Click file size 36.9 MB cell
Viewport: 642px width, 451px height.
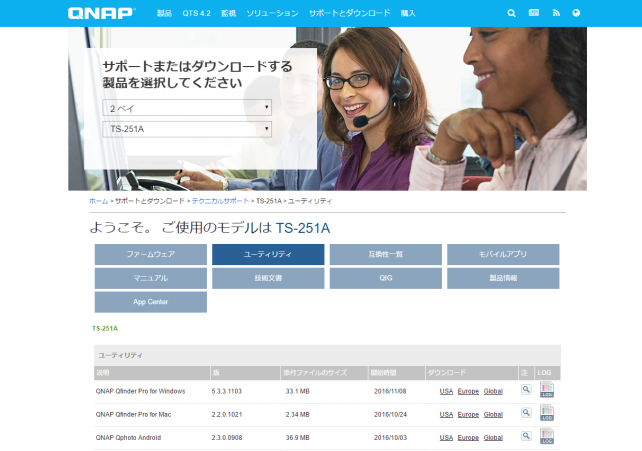(x=298, y=438)
